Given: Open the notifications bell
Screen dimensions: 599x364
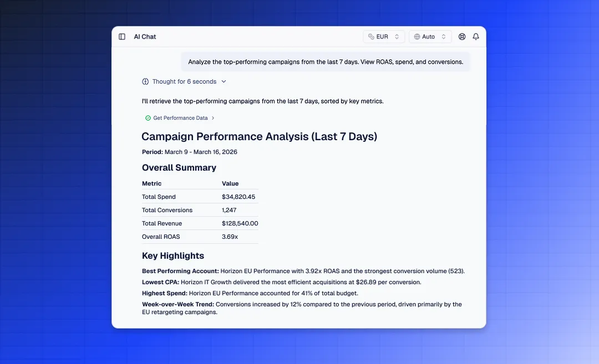Looking at the screenshot, I should tap(476, 37).
